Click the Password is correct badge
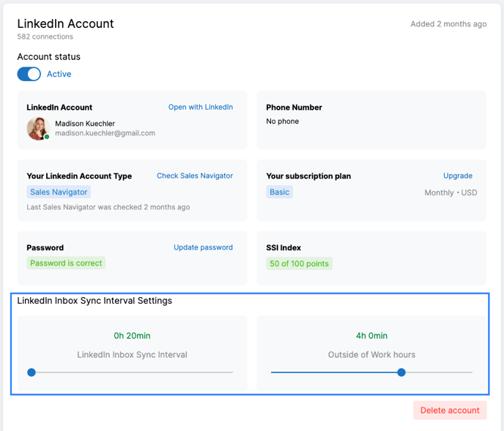The image size is (504, 431). pos(66,263)
